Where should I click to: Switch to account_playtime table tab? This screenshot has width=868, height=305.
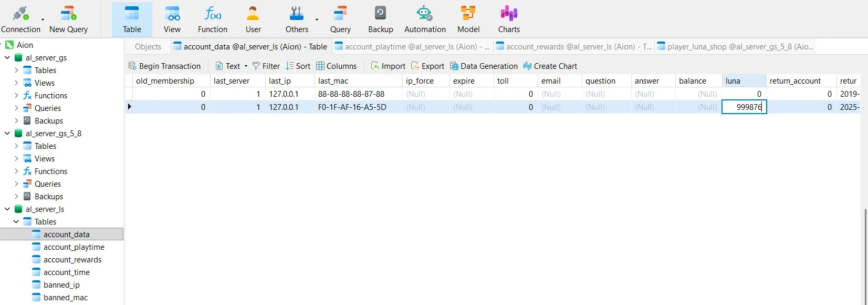click(412, 46)
